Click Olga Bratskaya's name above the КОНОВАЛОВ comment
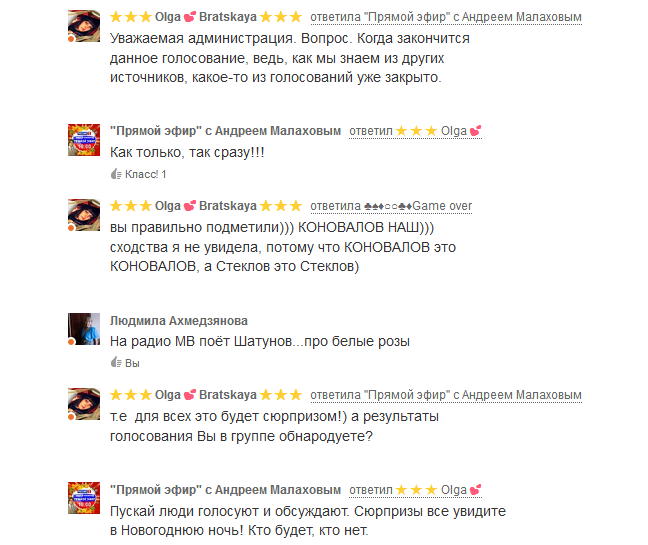648x545 pixels. (x=206, y=206)
